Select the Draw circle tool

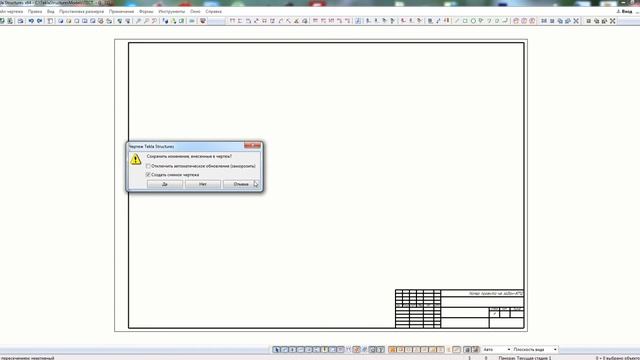pyautogui.click(x=473, y=21)
